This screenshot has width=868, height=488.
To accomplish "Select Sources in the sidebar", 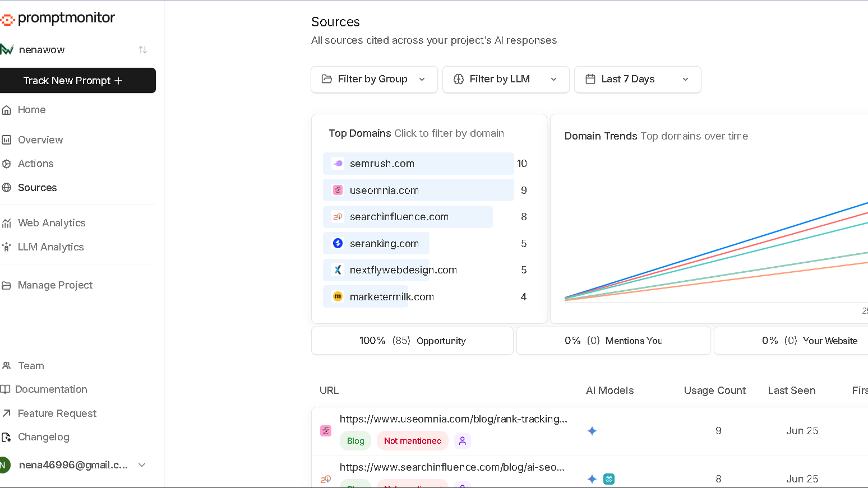I will click(x=37, y=188).
